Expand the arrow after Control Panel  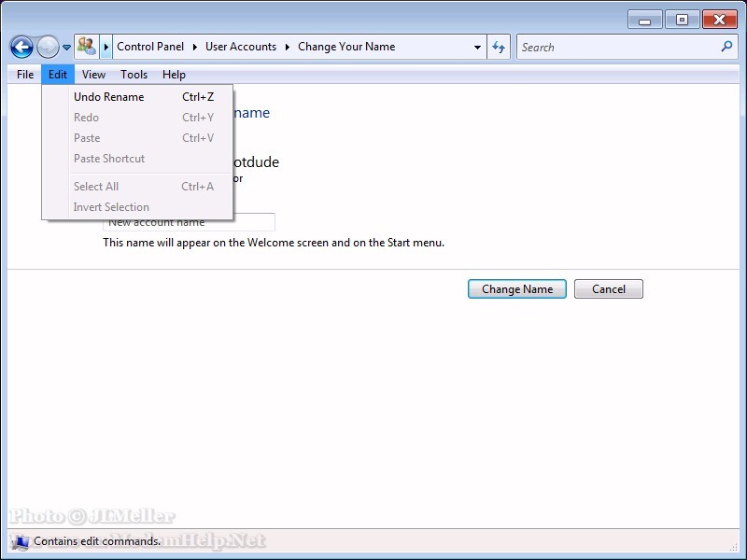tap(195, 47)
